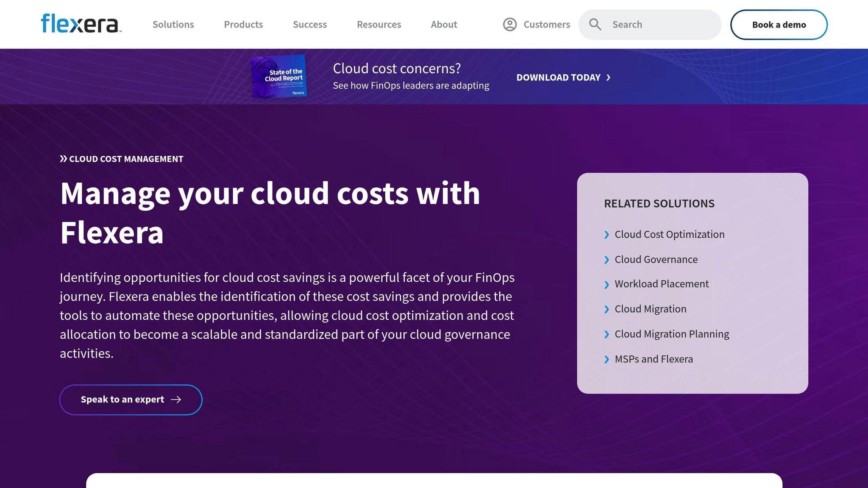This screenshot has width=868, height=488.
Task: Click the arrow icon in Speak to an expert
Action: [176, 399]
